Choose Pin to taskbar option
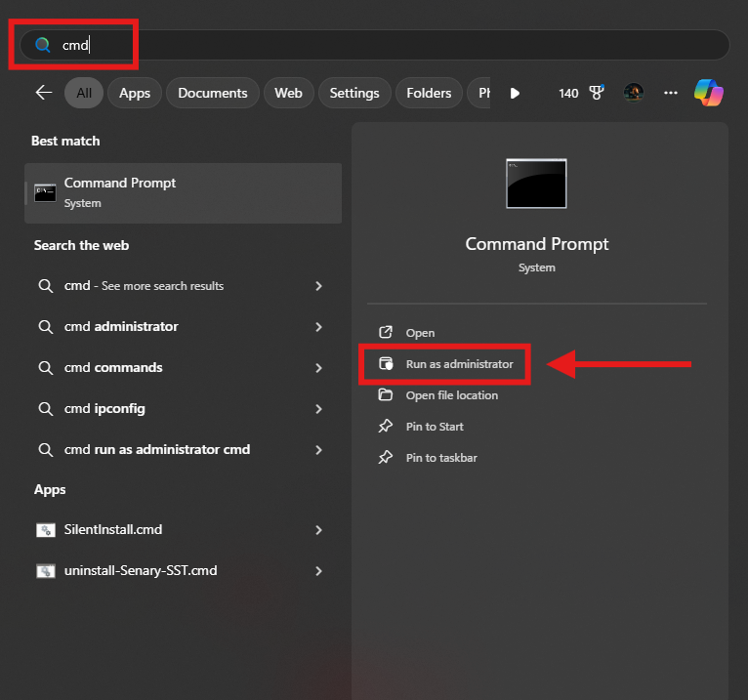The image size is (748, 700). click(441, 458)
